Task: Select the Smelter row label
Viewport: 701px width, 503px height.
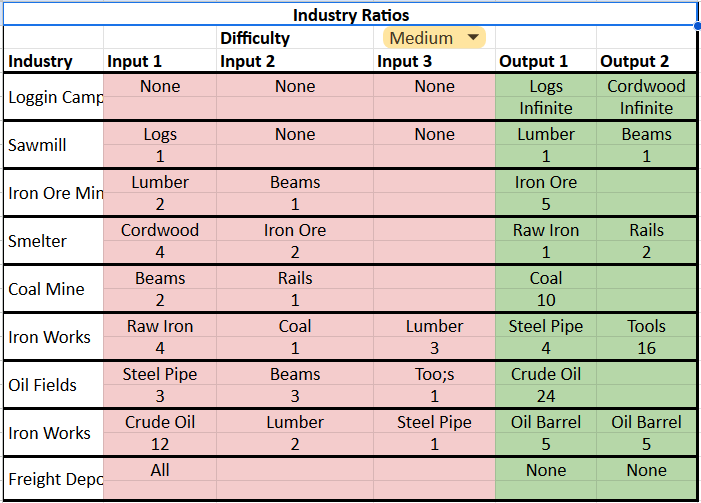Action: click(37, 241)
